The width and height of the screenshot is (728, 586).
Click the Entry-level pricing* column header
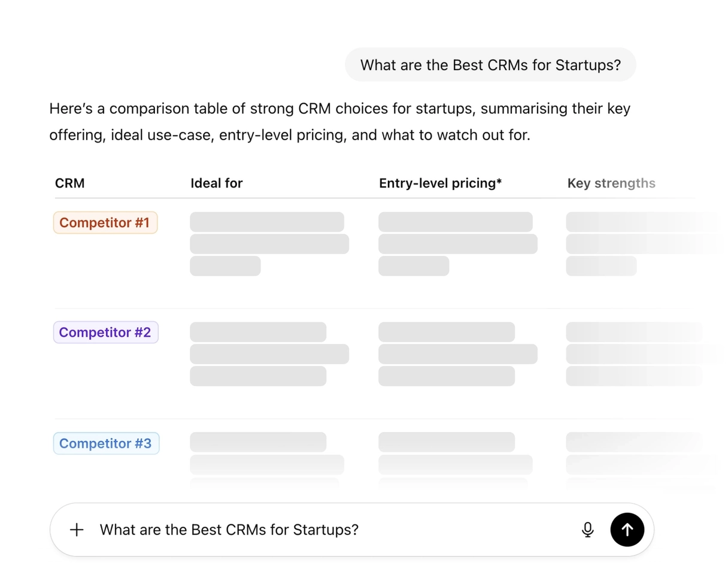click(440, 183)
